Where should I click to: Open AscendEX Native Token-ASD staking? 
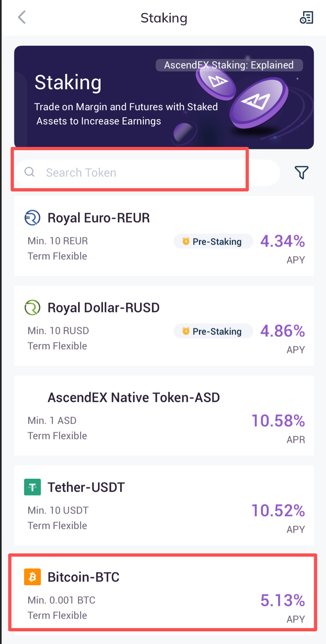coord(134,398)
